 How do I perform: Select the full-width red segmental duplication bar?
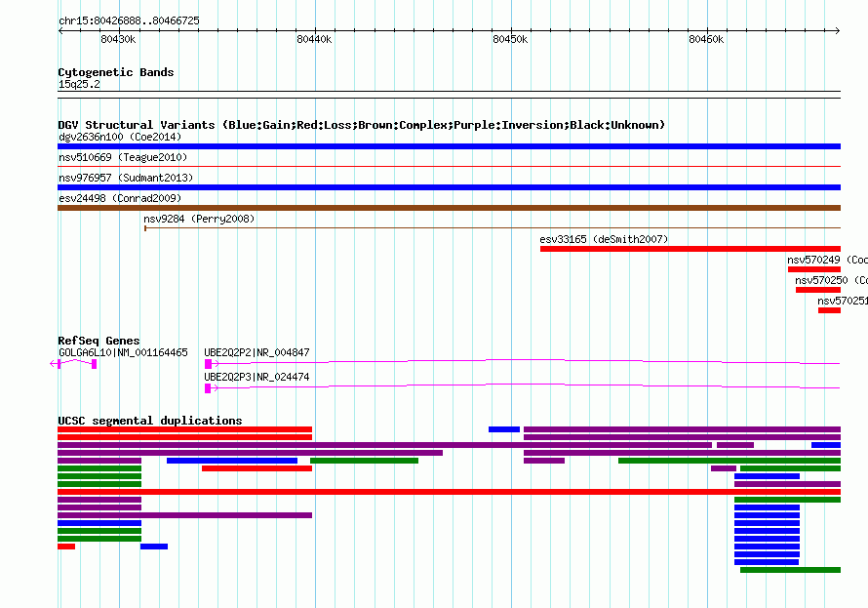coord(449,492)
